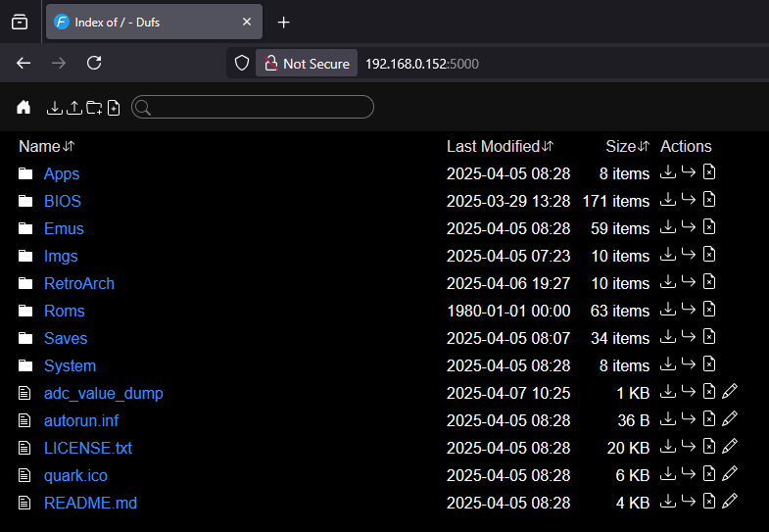The height and width of the screenshot is (532, 769).
Task: Delete the Saves folder
Action: click(709, 337)
